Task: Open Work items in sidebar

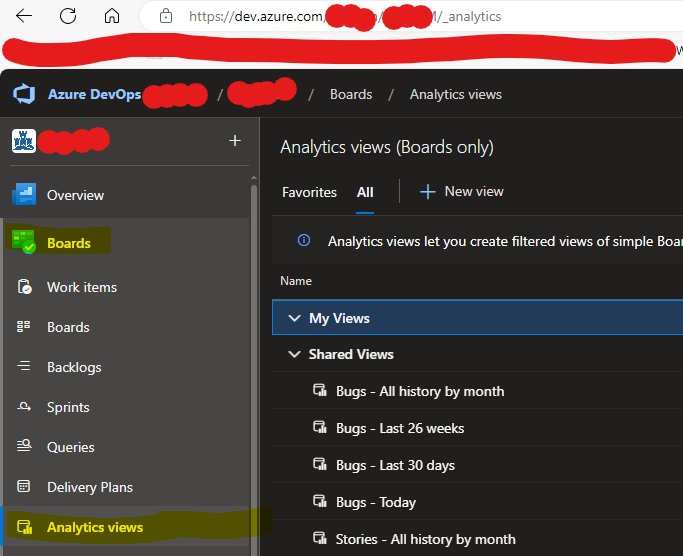Action: (81, 287)
